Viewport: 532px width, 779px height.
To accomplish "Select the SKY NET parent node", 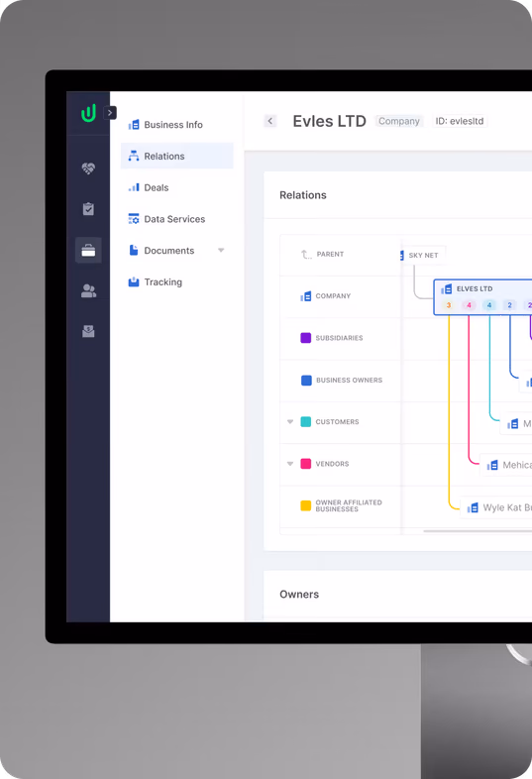I will pos(423,256).
